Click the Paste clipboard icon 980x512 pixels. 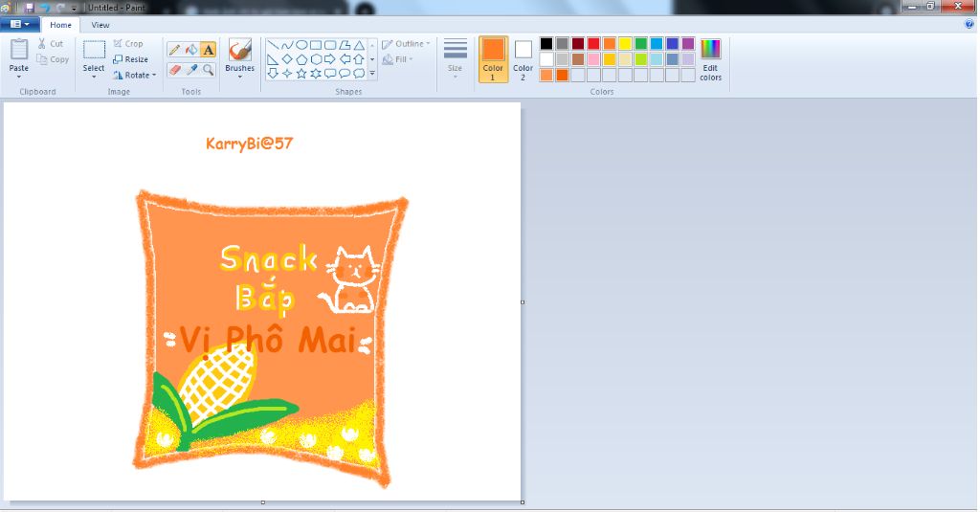point(19,50)
